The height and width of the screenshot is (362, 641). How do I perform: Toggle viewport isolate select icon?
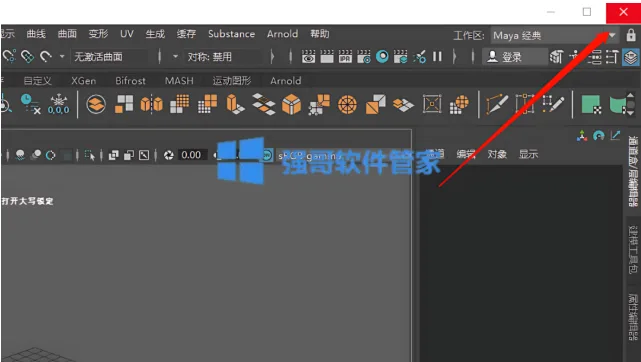click(x=90, y=155)
